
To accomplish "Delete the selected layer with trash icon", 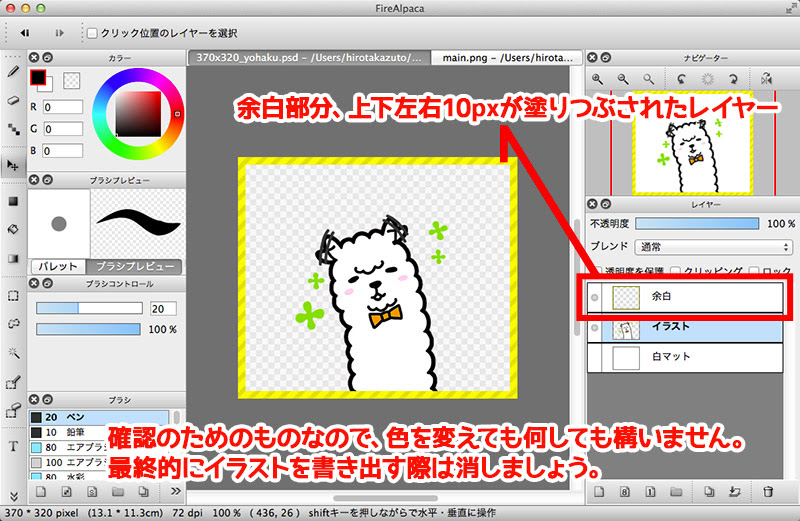I will point(768,491).
